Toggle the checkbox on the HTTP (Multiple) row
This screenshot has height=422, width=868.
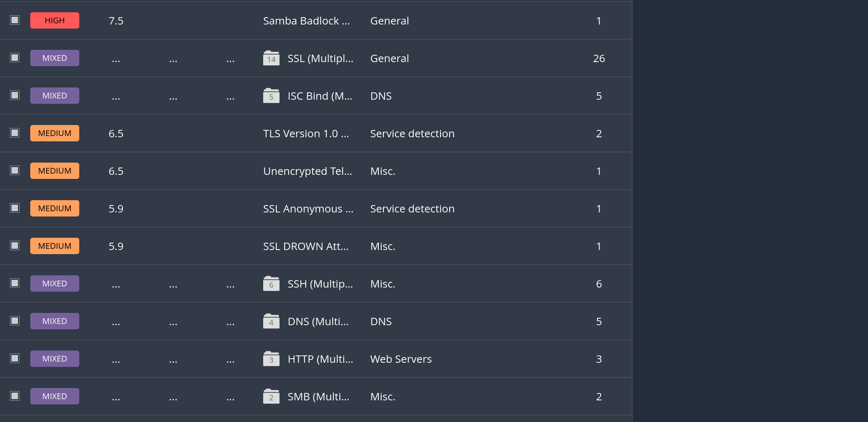[15, 358]
